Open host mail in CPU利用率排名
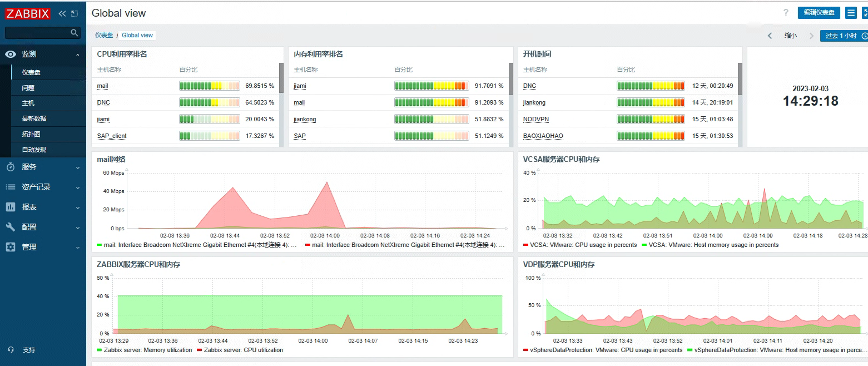The height and width of the screenshot is (366, 868). pyautogui.click(x=102, y=86)
